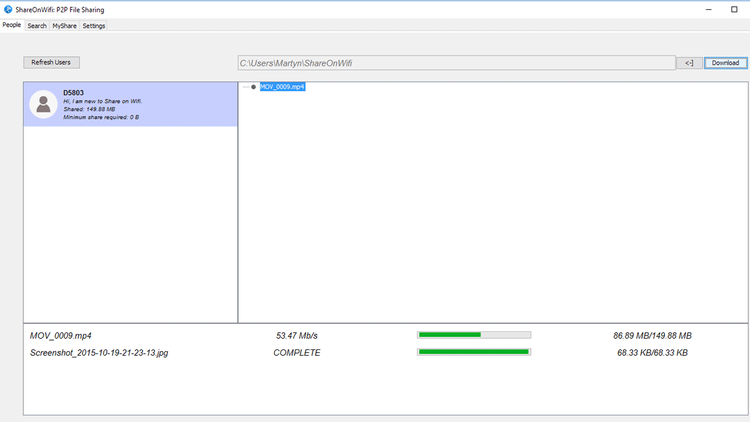750x422 pixels.
Task: Go to the MyShare tab
Action: pyautogui.click(x=64, y=25)
